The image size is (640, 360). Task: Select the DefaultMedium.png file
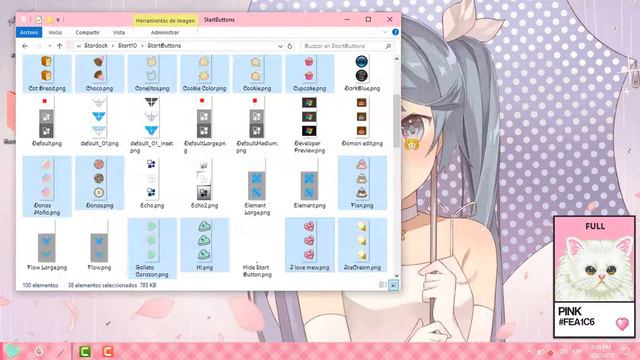257,125
